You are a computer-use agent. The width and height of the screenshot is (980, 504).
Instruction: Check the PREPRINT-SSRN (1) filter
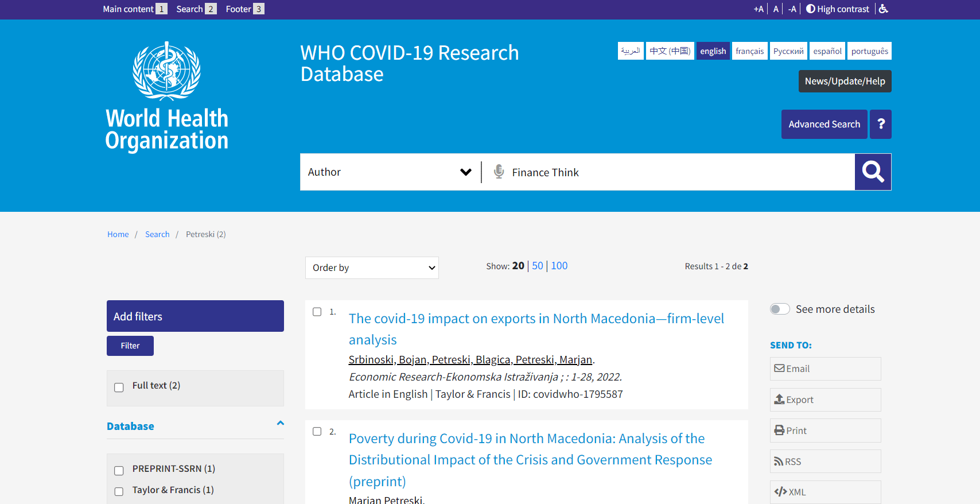[119, 470]
